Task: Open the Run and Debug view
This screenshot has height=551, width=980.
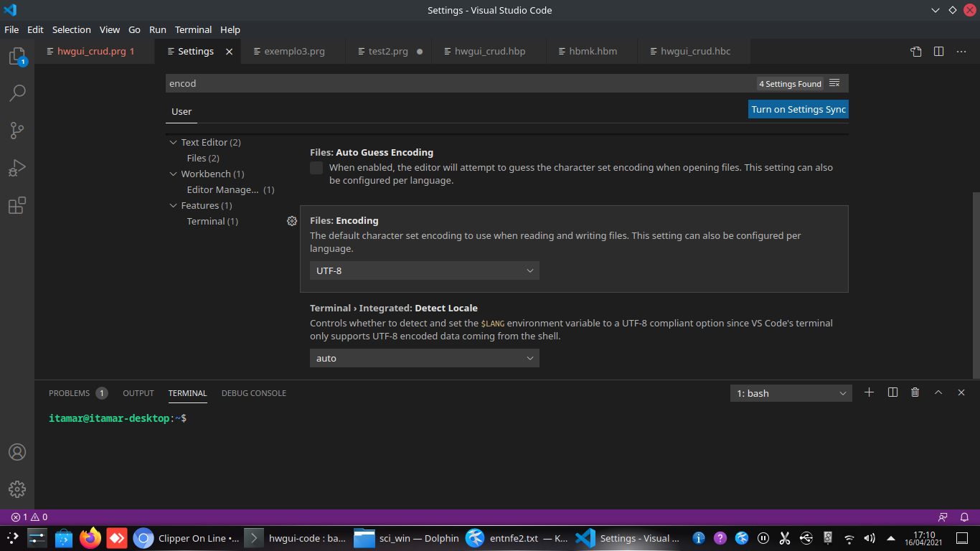Action: [17, 168]
